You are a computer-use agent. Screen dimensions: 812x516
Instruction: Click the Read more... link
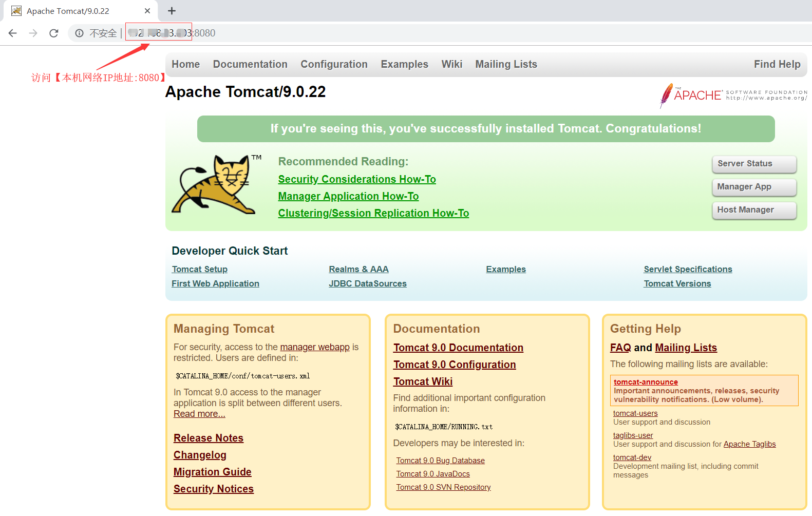(199, 414)
